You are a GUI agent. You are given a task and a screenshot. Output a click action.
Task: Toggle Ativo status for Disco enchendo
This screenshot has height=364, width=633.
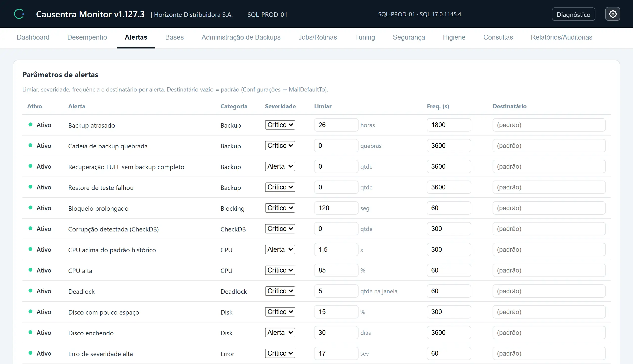click(x=40, y=332)
